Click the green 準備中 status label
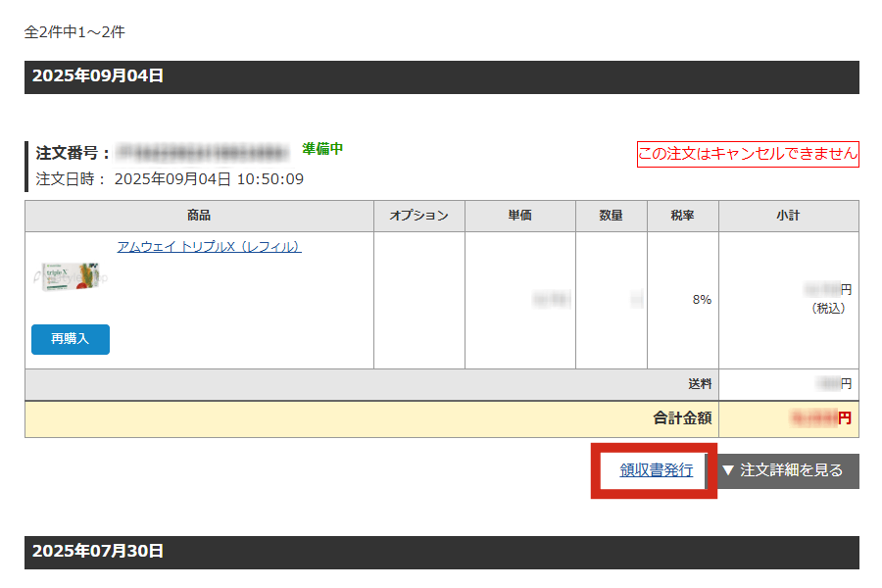 pos(322,149)
